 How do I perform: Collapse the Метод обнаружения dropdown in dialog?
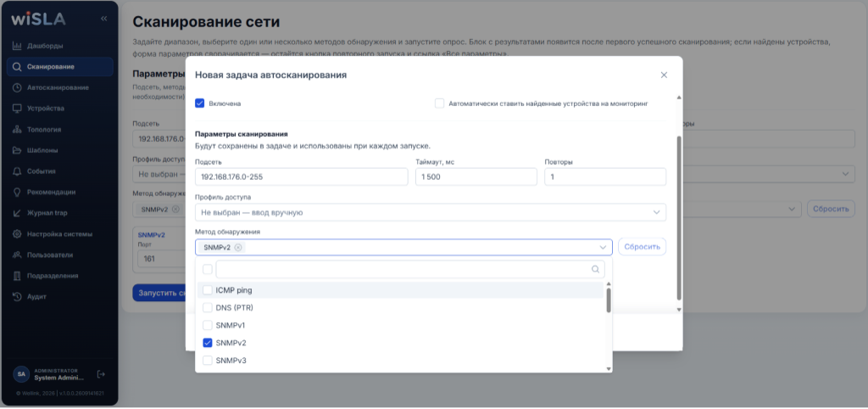(x=603, y=247)
